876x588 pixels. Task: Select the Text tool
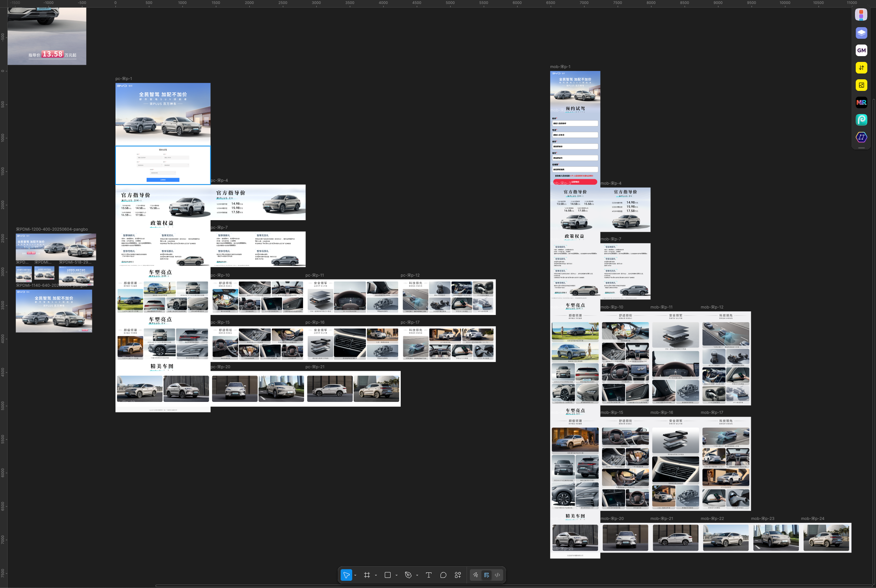click(429, 575)
